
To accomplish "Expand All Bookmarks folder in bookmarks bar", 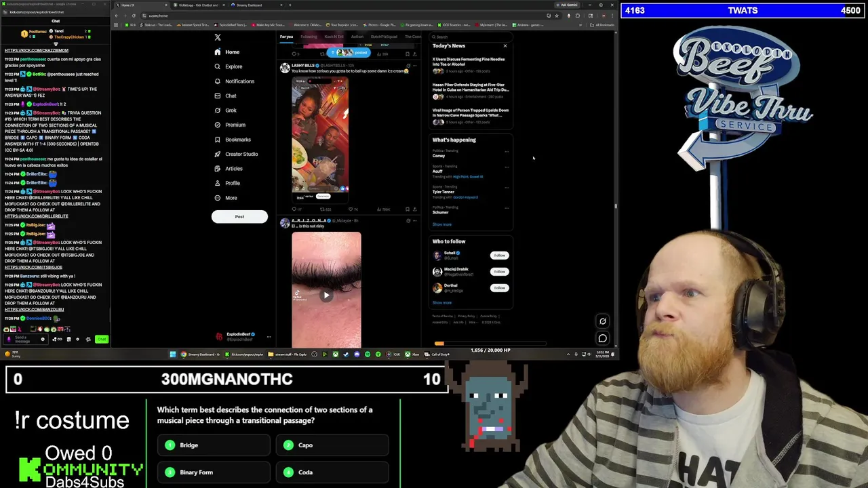I will (601, 25).
